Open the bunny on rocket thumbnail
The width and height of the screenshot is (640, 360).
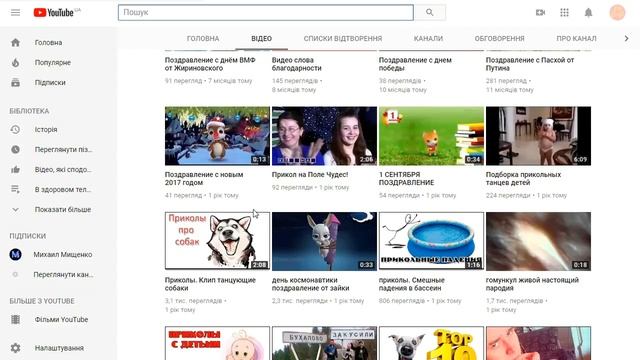pos(324,241)
